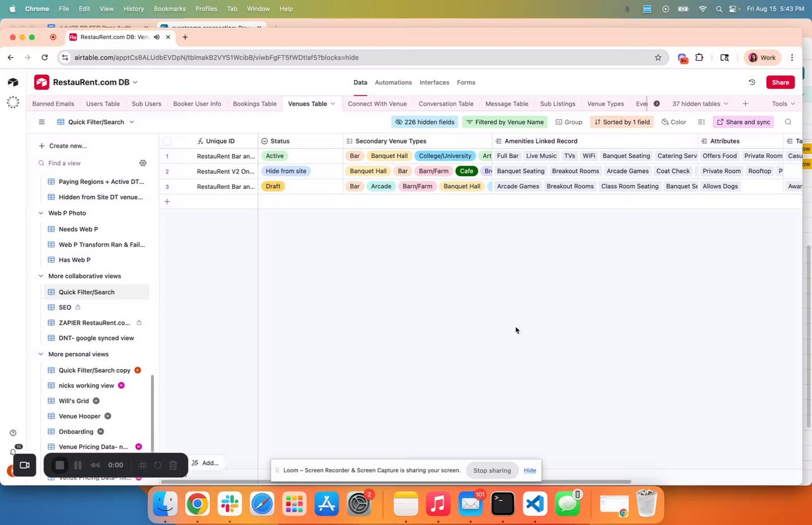Click Add AI field button
812x525 pixels.
point(206,463)
